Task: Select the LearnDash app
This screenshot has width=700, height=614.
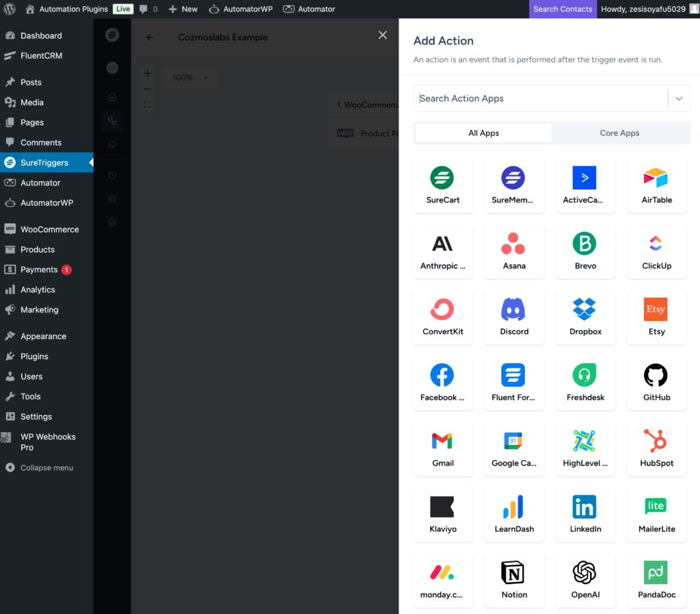Action: pyautogui.click(x=514, y=515)
